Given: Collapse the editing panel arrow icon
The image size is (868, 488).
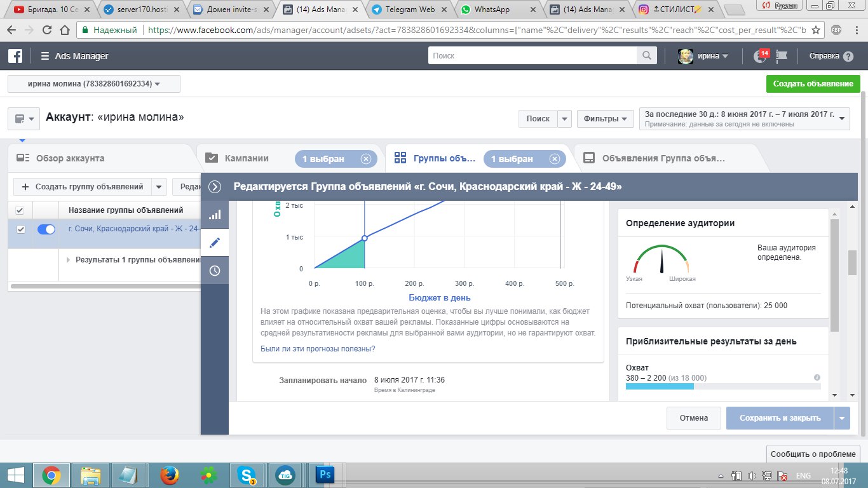Looking at the screenshot, I should click(x=215, y=187).
